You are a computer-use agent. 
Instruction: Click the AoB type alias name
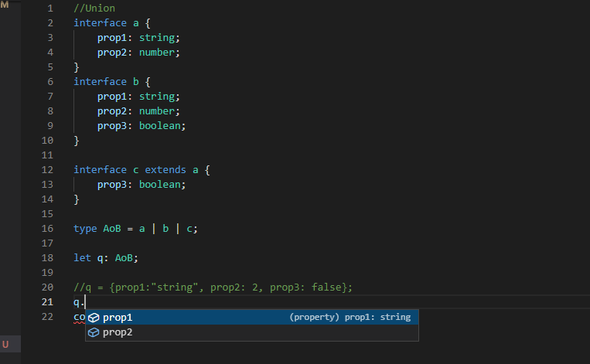click(x=111, y=229)
